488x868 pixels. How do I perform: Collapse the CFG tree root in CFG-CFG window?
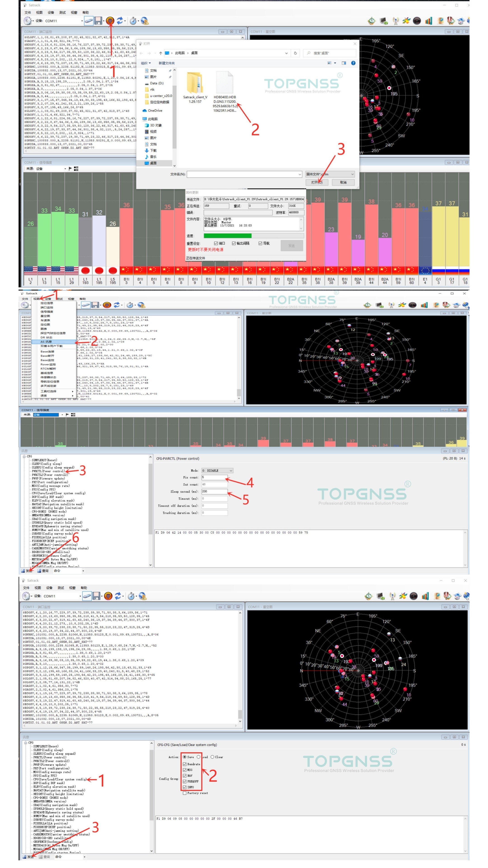[x=25, y=743]
